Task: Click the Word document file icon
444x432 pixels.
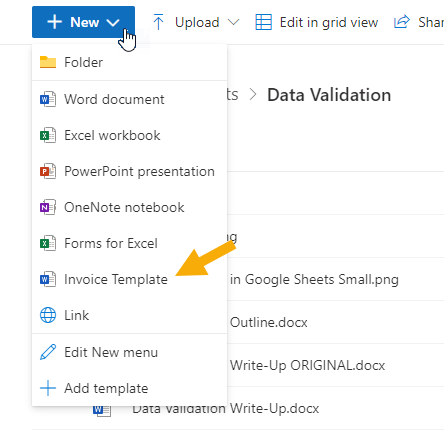Action: [x=48, y=99]
